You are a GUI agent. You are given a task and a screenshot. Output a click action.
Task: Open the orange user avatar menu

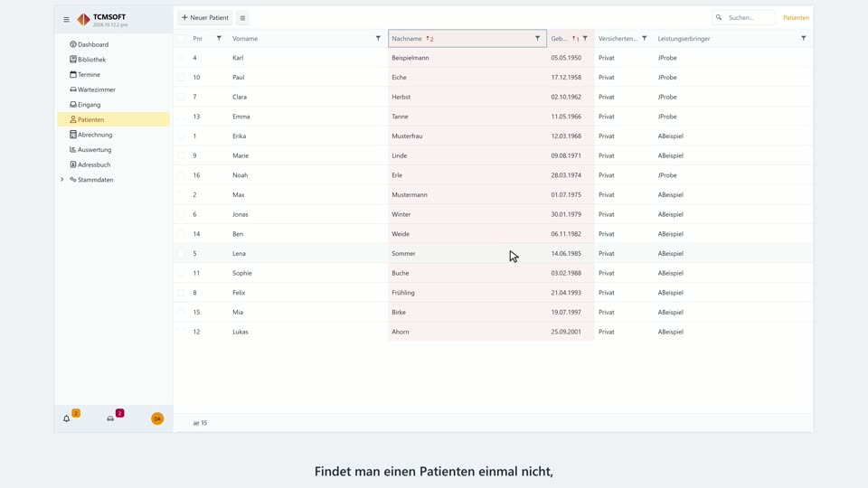(157, 418)
